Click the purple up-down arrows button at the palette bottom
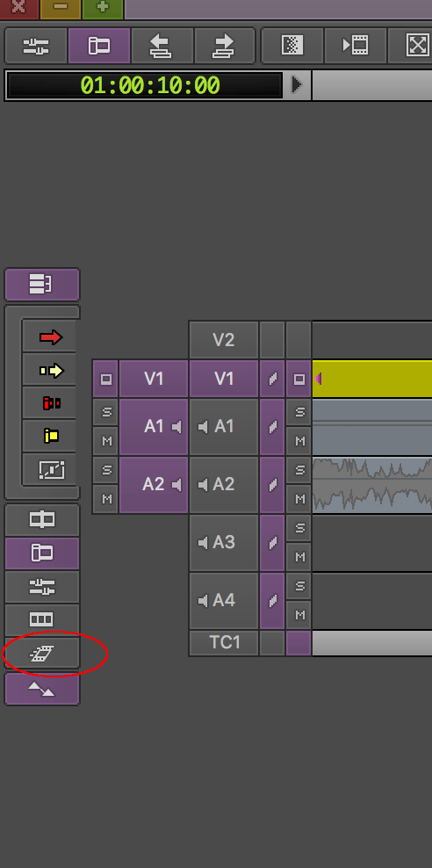The width and height of the screenshot is (432, 868). click(42, 689)
